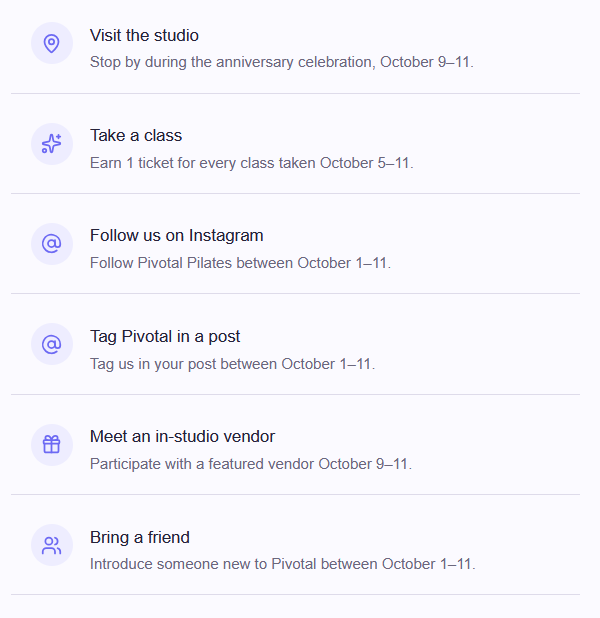
Task: Select the Meet an in-studio vendor heading
Action: 182,437
